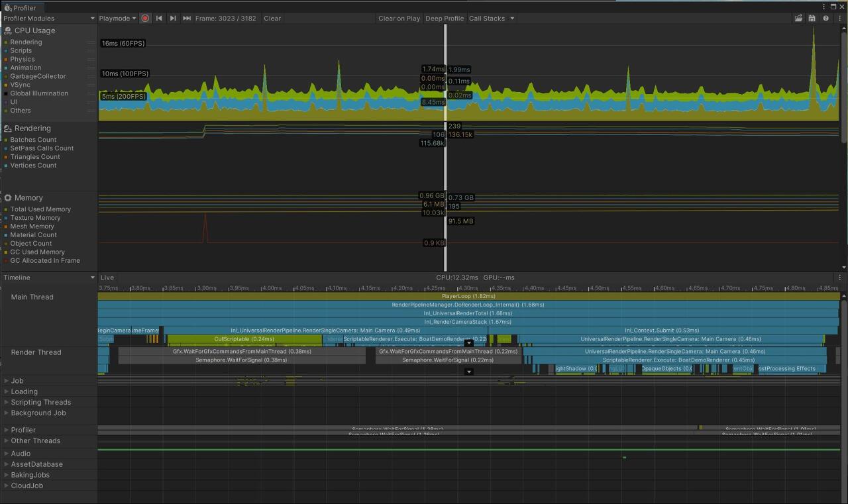Open the Profiler help documentation
This screenshot has height=504, width=848.
coord(825,19)
